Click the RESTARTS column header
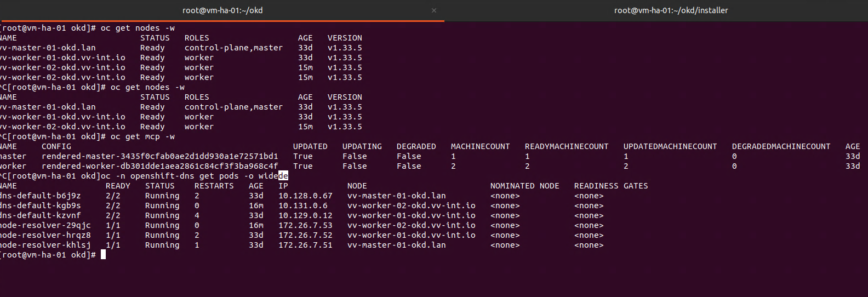868x297 pixels. click(214, 186)
